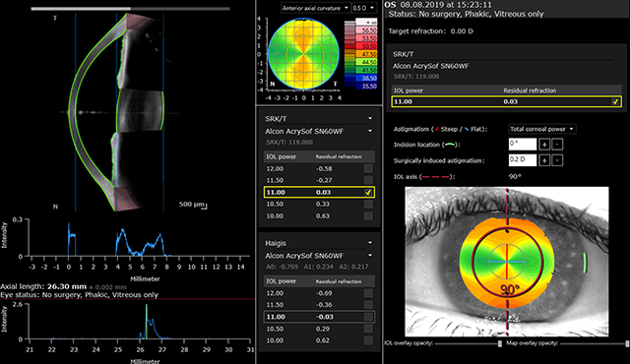630x364 pixels.
Task: Select the Haigis row with residual -0.03
Action: tap(319, 317)
